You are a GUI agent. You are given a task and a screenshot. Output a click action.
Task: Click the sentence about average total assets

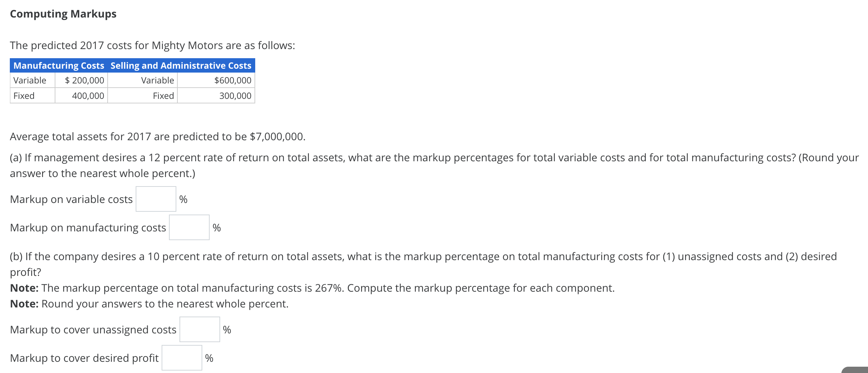pyautogui.click(x=157, y=136)
